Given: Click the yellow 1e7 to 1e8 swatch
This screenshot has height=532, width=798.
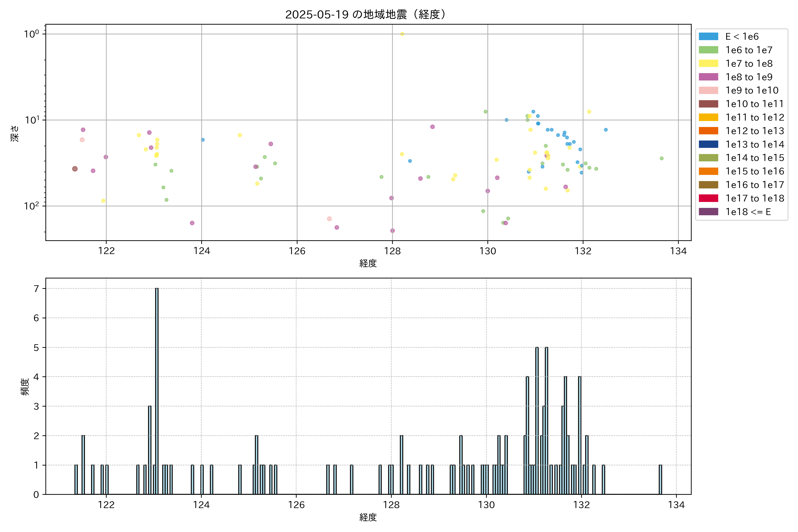Looking at the screenshot, I should tap(708, 63).
